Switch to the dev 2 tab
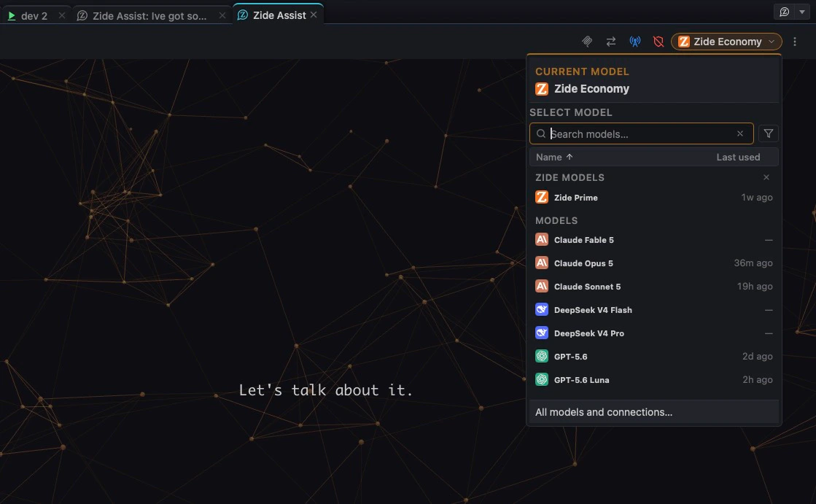The width and height of the screenshot is (816, 504). coord(34,15)
